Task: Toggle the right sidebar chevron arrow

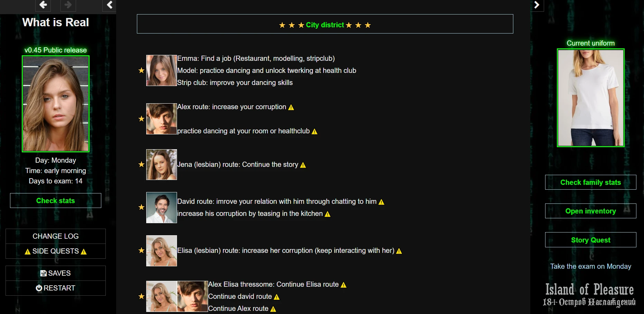Action: pyautogui.click(x=536, y=5)
